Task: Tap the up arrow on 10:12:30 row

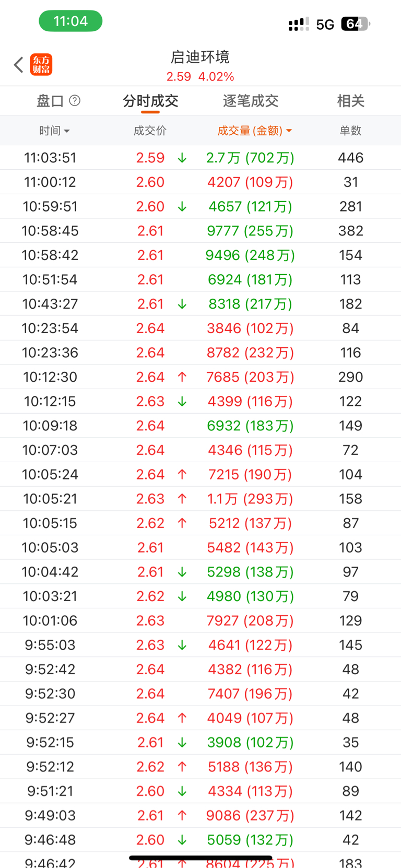Action: click(x=182, y=377)
